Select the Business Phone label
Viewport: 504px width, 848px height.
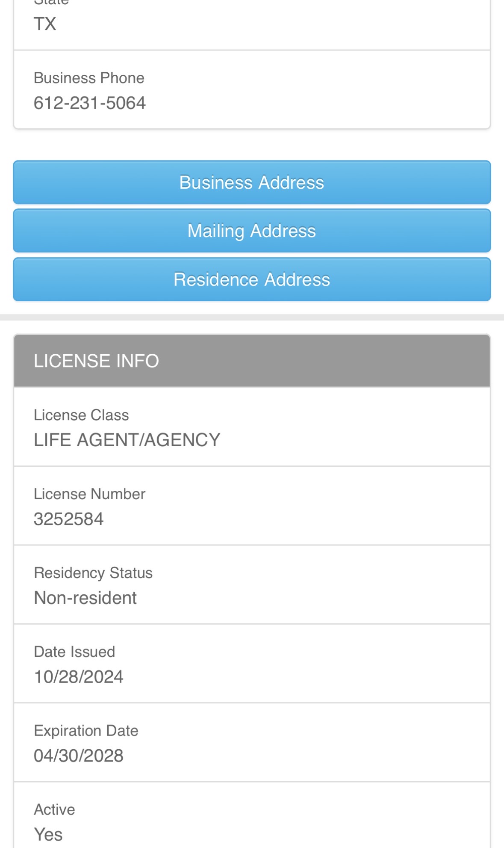[89, 78]
